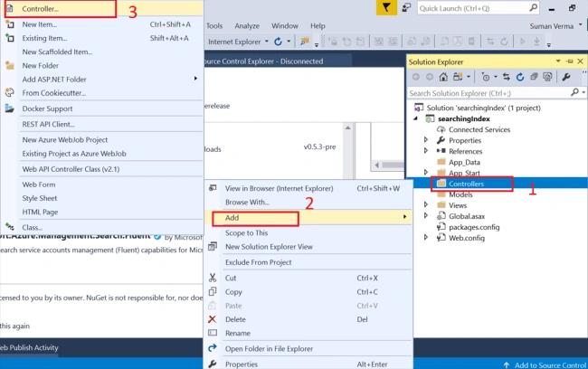
Task: Click the Cookiecutter icon in Add submenu
Action: point(10,92)
